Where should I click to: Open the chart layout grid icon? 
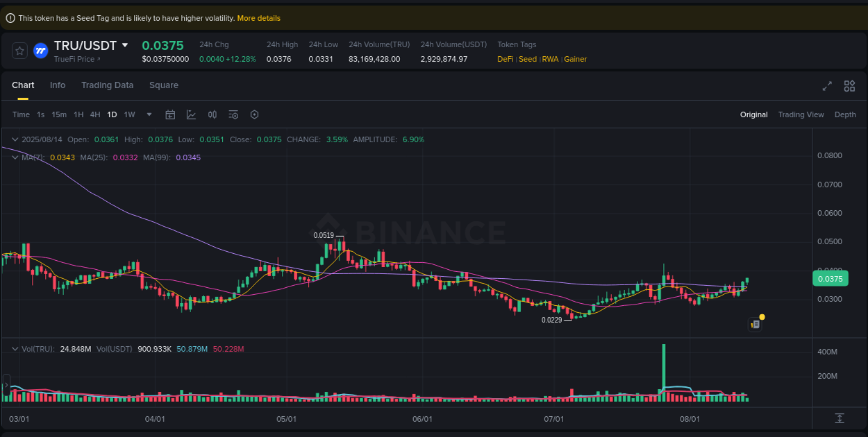(849, 86)
